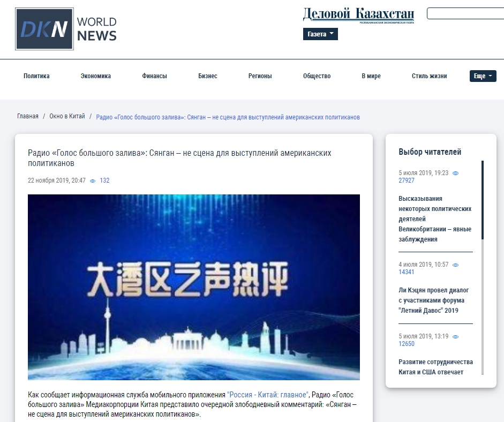
Task: Go to the Экономика section
Action: (96, 76)
